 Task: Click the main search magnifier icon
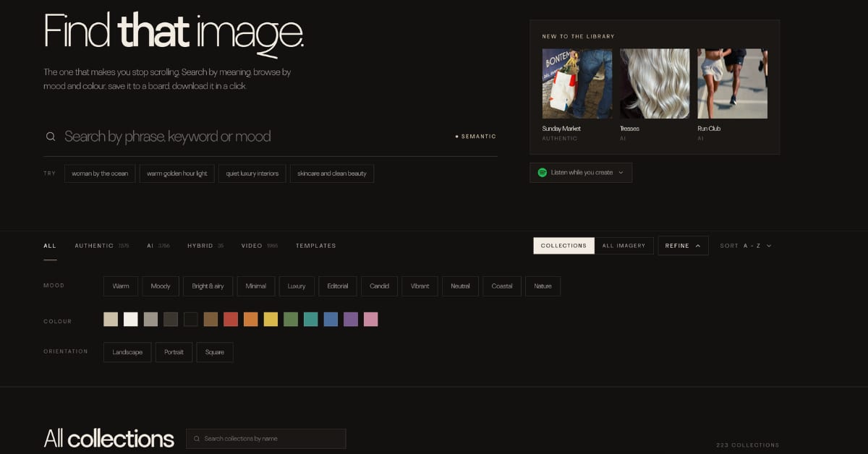coord(51,137)
